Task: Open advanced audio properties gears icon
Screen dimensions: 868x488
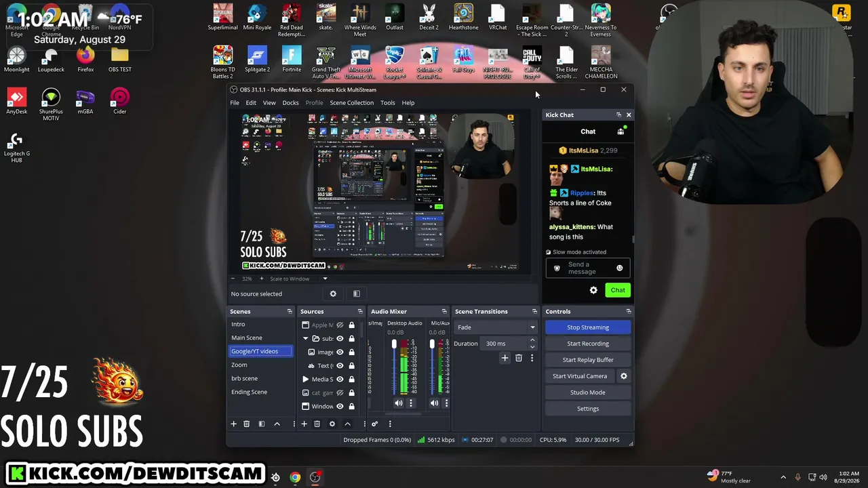Action: (374, 424)
